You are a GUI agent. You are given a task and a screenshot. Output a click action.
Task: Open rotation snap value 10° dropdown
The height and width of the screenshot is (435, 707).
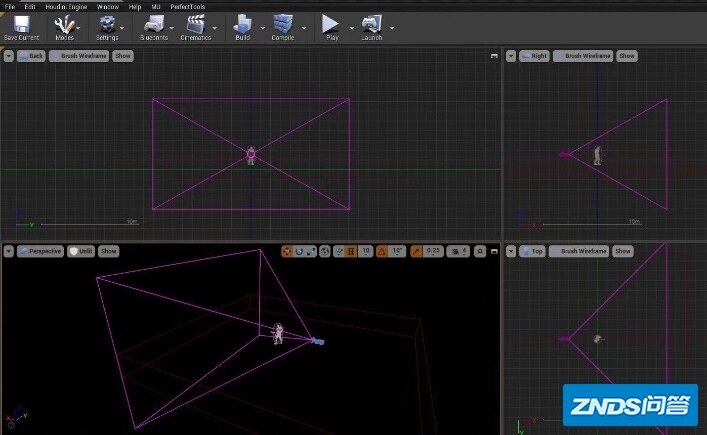397,252
